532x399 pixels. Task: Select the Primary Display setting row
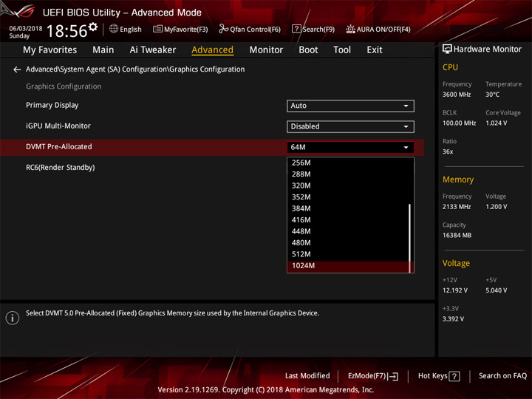212,106
